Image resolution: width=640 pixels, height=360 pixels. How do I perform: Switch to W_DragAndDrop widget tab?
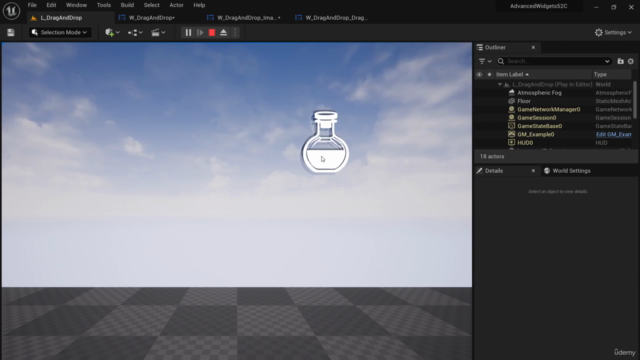(x=151, y=18)
